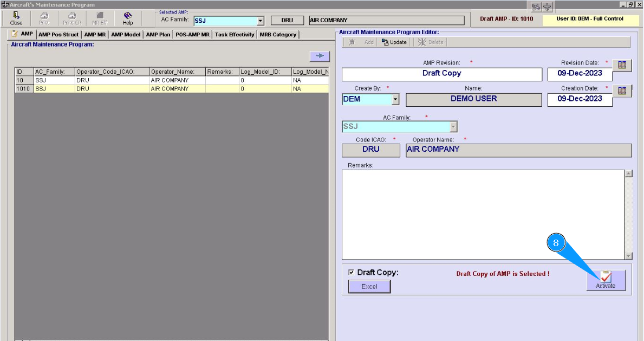Click Delete in the editor toolbar
Viewport: 644px width, 341px height.
coord(431,42)
